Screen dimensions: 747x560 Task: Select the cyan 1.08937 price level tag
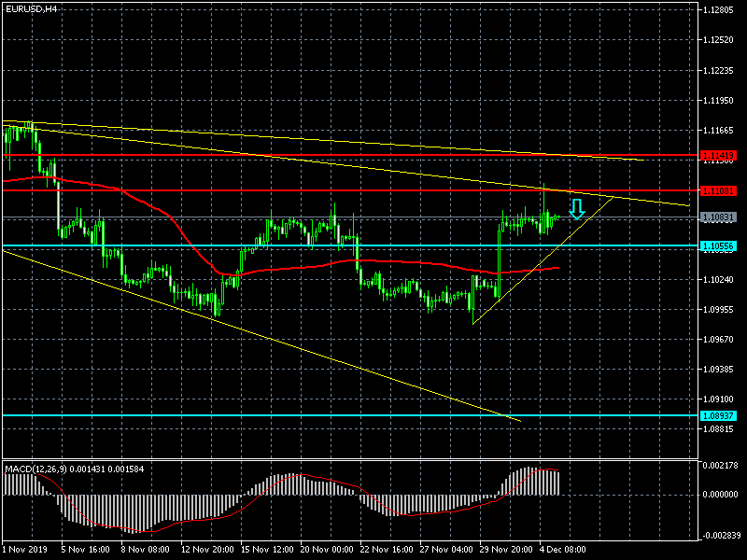tap(718, 415)
